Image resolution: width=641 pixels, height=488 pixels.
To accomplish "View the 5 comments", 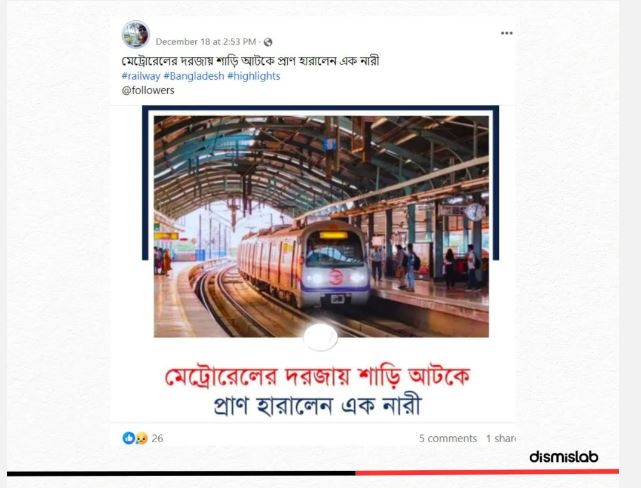I will click(448, 438).
